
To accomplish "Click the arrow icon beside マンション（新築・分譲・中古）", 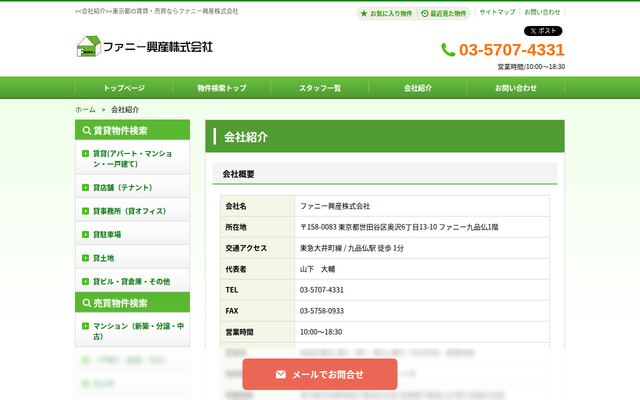I will [85, 326].
